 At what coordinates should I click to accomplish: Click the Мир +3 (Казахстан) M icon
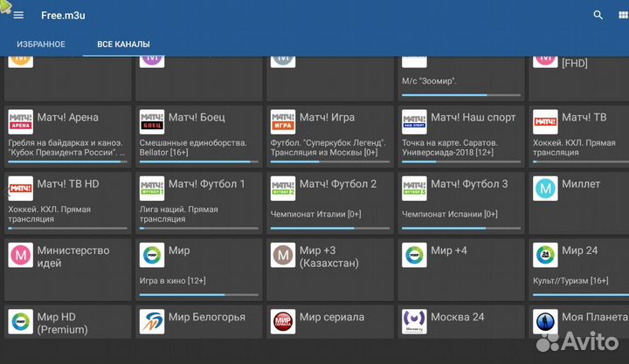pos(283,255)
